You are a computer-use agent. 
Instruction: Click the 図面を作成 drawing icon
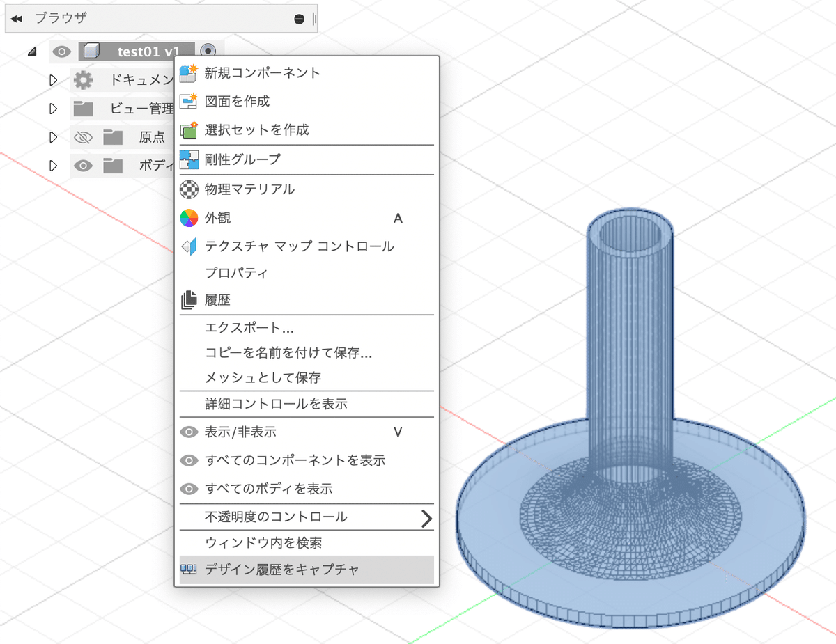click(188, 102)
